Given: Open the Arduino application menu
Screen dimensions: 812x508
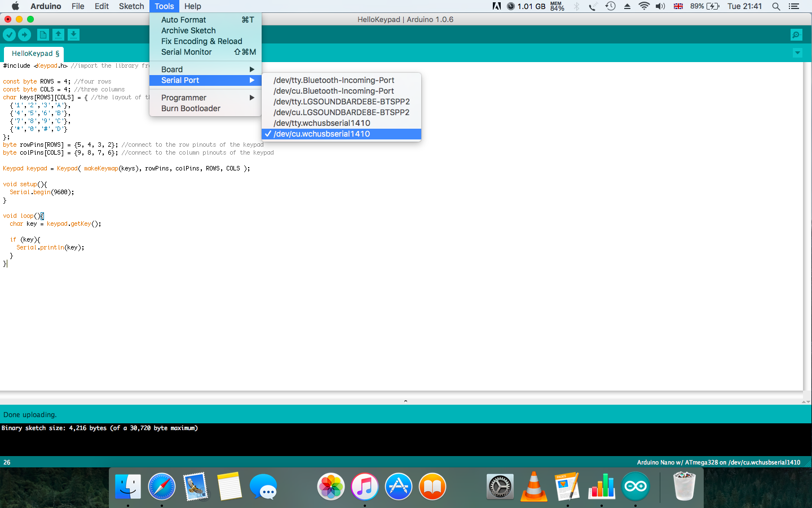Looking at the screenshot, I should click(46, 6).
